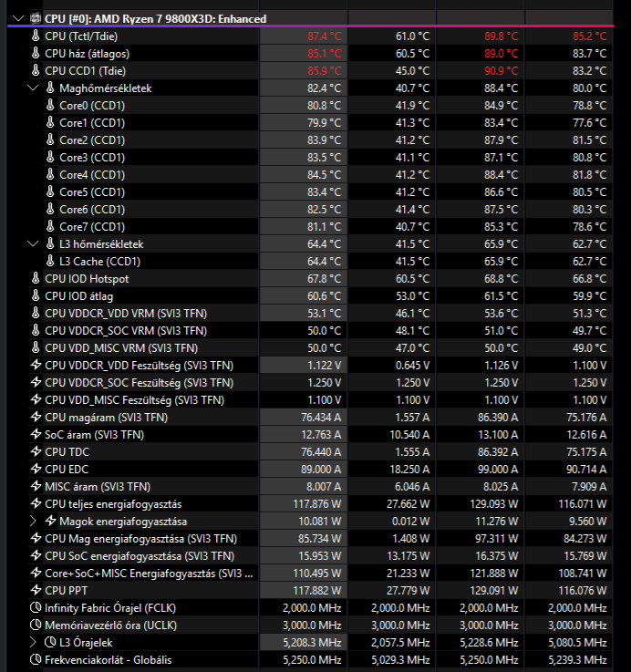
Task: Expand the L3 Órajelek row
Action: click(33, 643)
